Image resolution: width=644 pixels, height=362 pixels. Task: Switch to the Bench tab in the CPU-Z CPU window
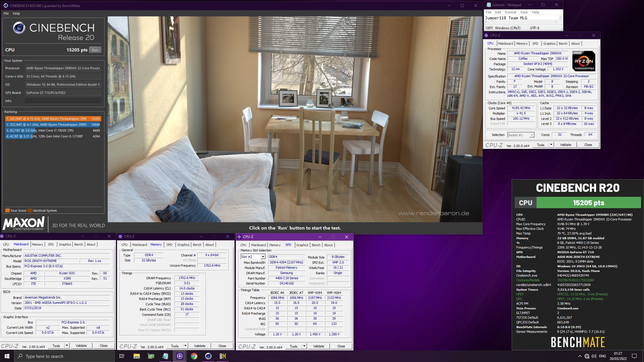point(563,44)
